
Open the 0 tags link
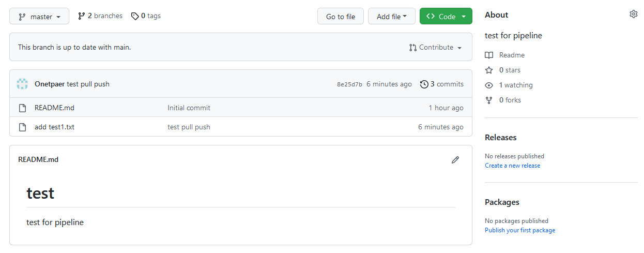[146, 16]
